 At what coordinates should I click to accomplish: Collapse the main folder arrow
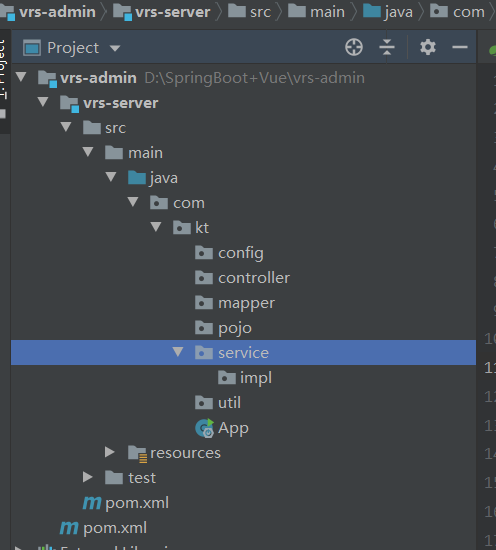coord(88,152)
